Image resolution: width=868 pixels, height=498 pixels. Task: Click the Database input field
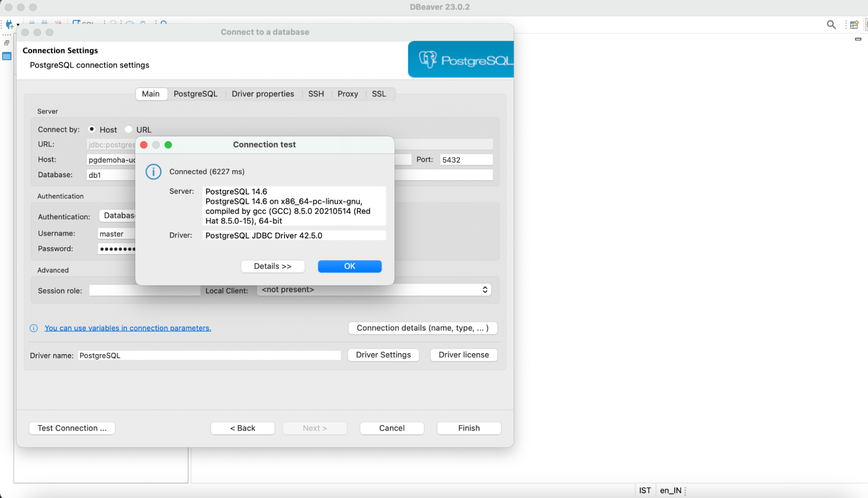tap(111, 175)
